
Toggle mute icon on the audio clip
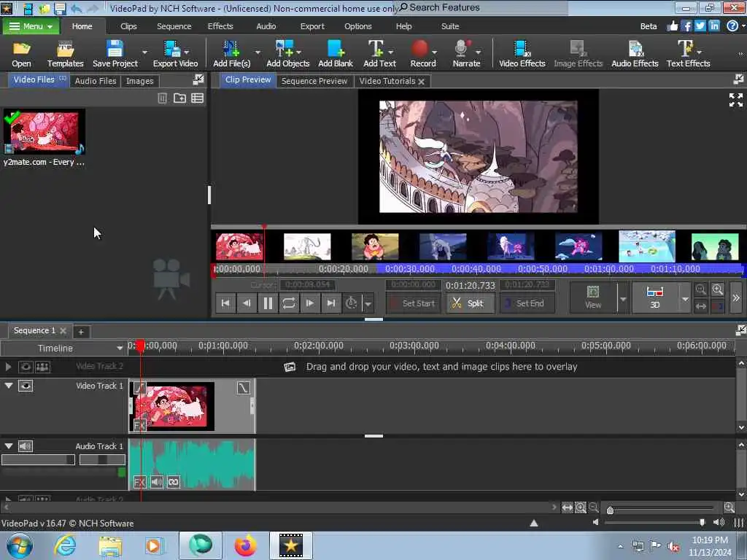pyautogui.click(x=157, y=482)
